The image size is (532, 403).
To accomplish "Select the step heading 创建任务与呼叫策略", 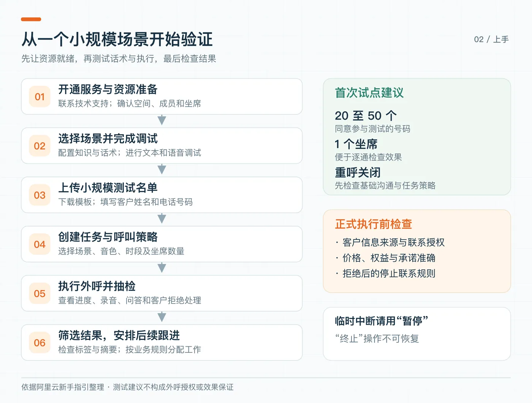I will tap(108, 237).
